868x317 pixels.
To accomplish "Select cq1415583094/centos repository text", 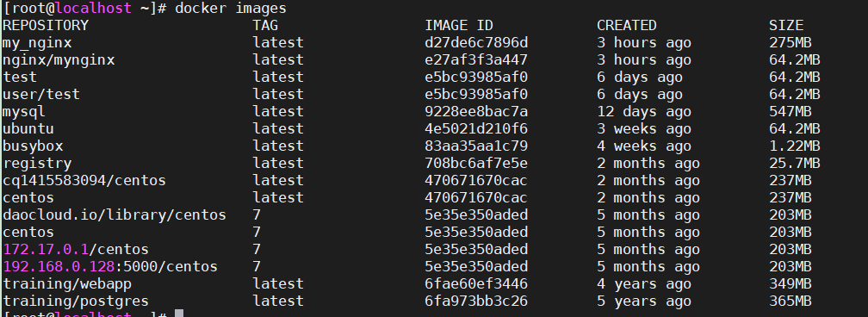I will click(x=84, y=181).
